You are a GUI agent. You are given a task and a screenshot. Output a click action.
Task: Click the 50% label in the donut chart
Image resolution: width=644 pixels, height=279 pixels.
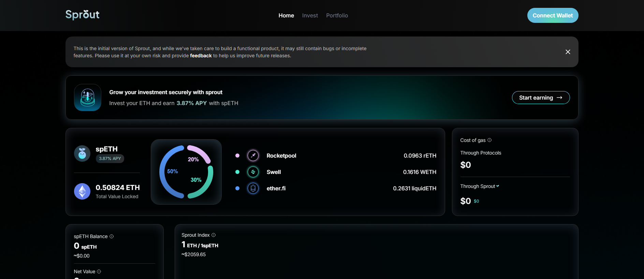coord(173,171)
